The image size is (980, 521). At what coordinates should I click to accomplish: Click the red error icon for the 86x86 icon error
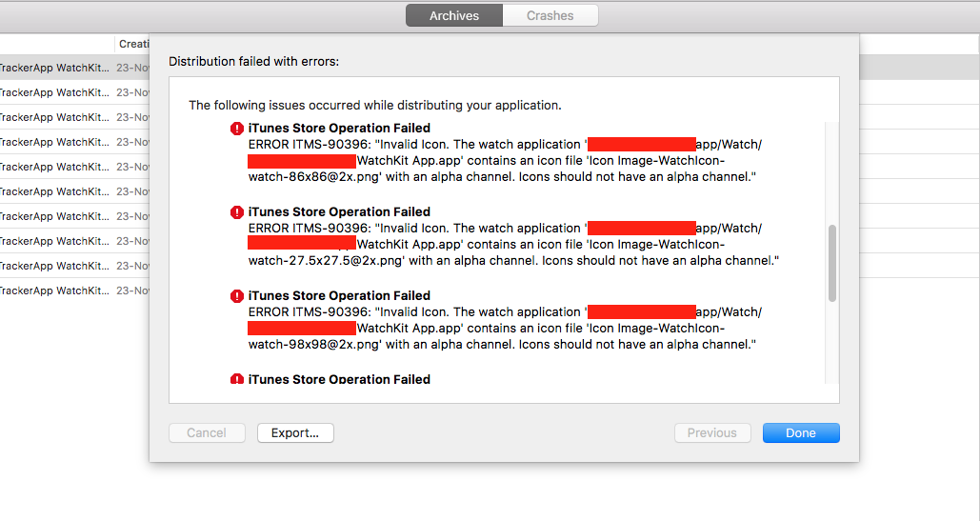click(x=237, y=129)
